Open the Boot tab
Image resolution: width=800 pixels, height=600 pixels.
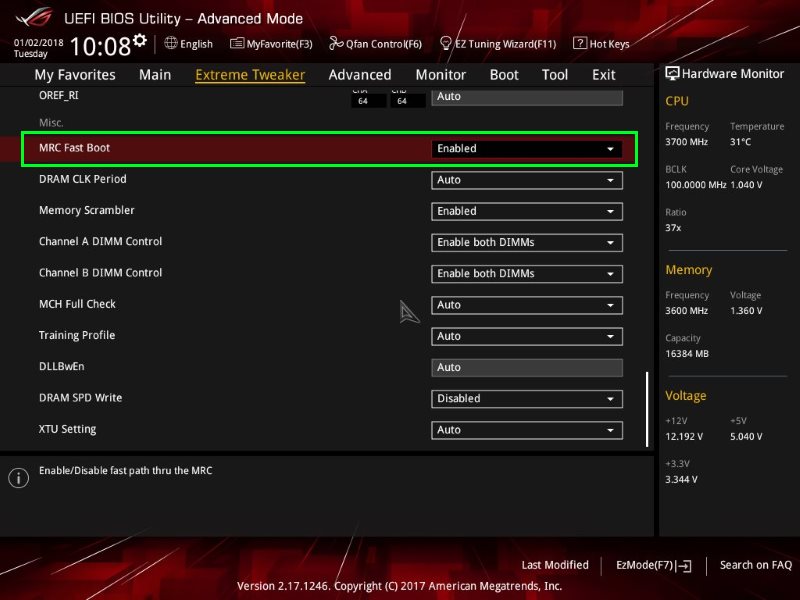504,75
